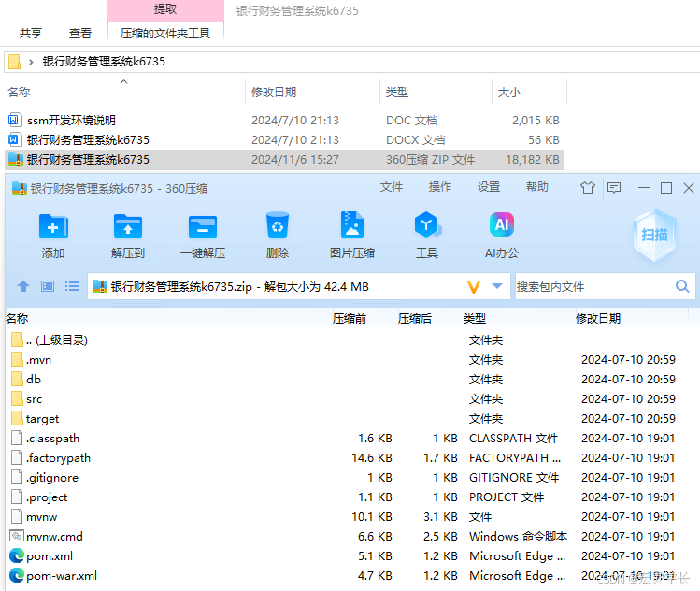Viewport: 700px width, 591px height.
Task: Launch the AI办公 icon
Action: click(502, 224)
